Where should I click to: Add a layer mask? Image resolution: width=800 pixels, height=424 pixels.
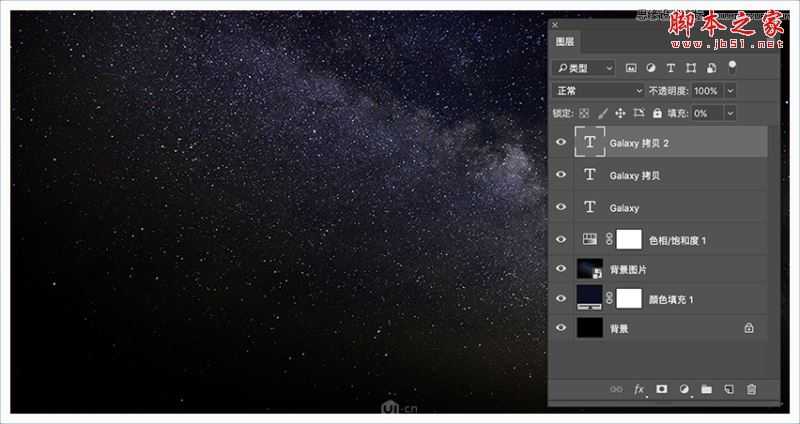pos(662,389)
